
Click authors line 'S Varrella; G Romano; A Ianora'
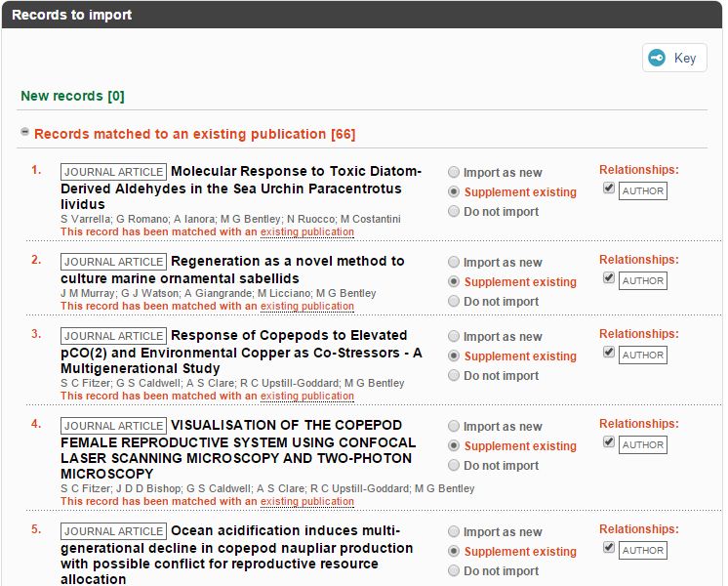click(230, 220)
